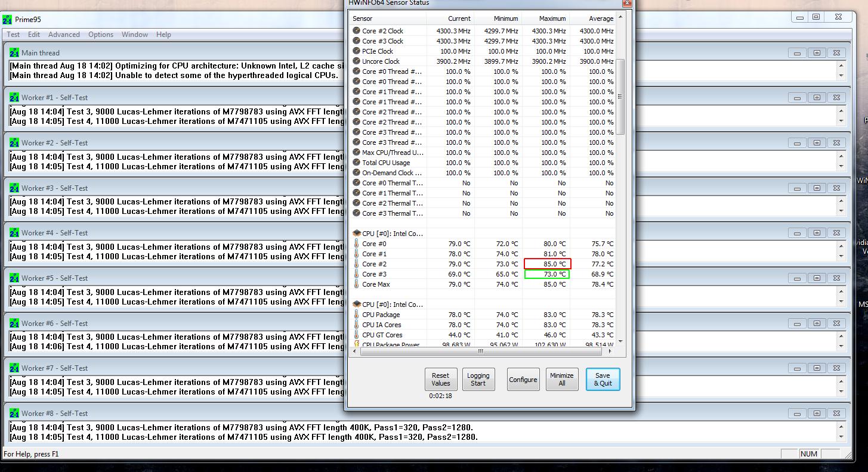Image resolution: width=868 pixels, height=472 pixels.
Task: Click the thermometer icon beside Core #3 temperature
Action: click(x=356, y=274)
